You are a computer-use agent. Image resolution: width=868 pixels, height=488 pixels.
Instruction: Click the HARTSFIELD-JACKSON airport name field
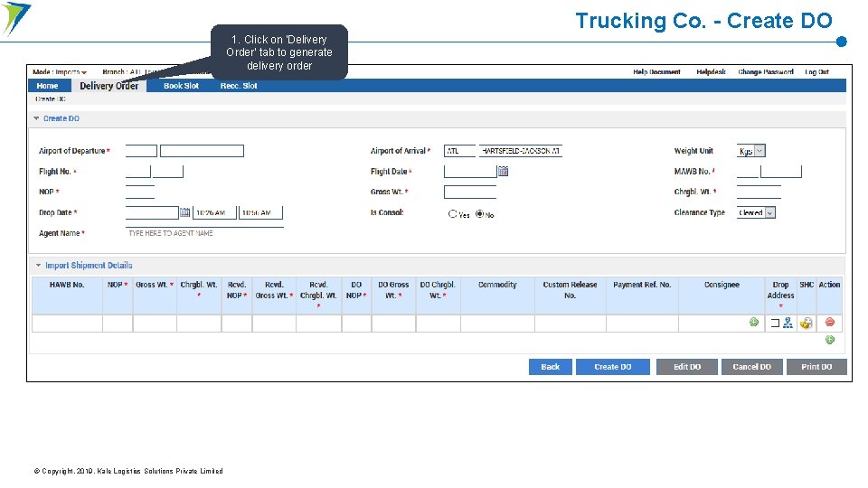pos(521,151)
